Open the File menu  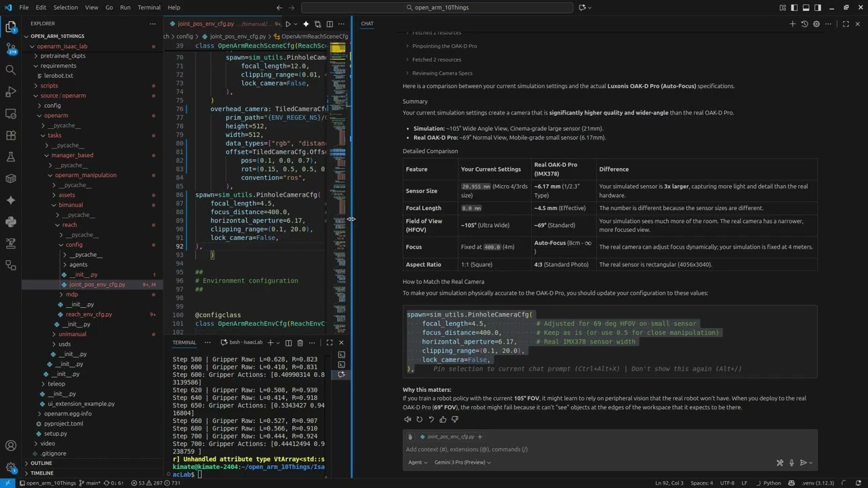[x=24, y=7]
